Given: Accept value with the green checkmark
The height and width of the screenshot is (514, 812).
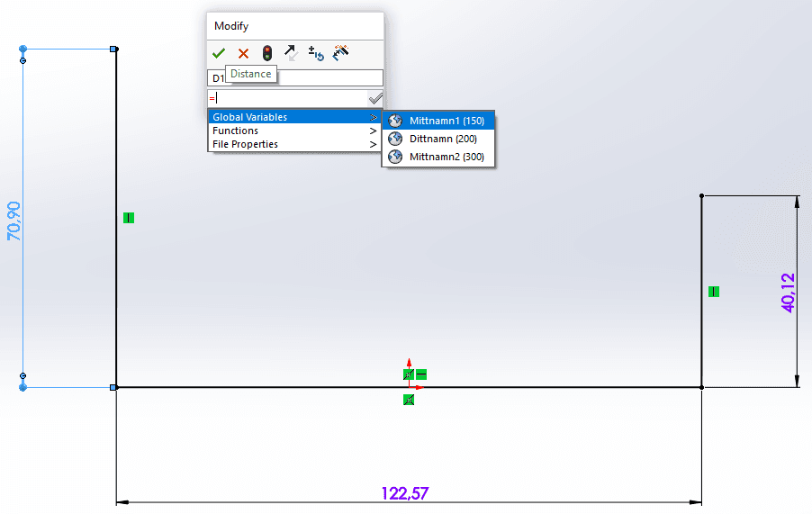Looking at the screenshot, I should coord(219,53).
